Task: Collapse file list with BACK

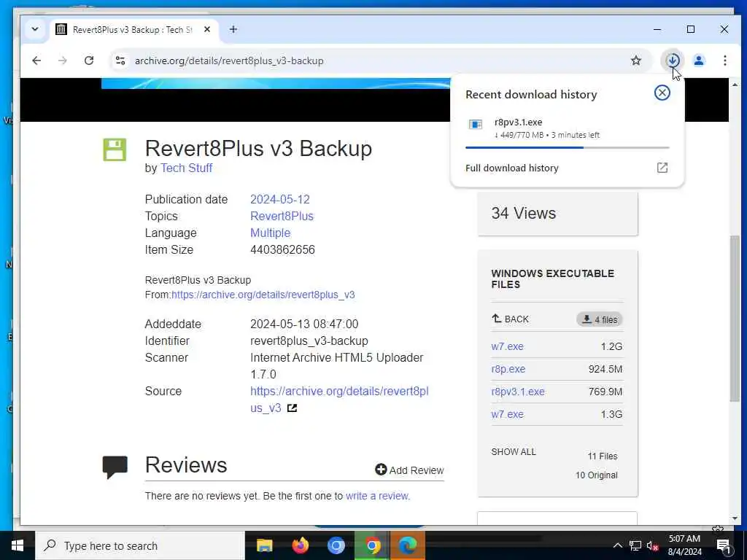Action: point(510,319)
